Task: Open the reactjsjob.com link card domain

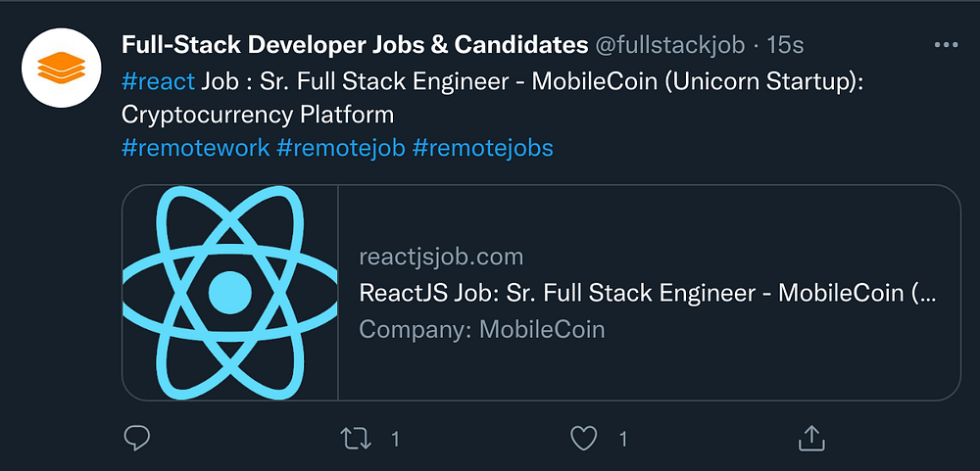Action: [x=441, y=258]
